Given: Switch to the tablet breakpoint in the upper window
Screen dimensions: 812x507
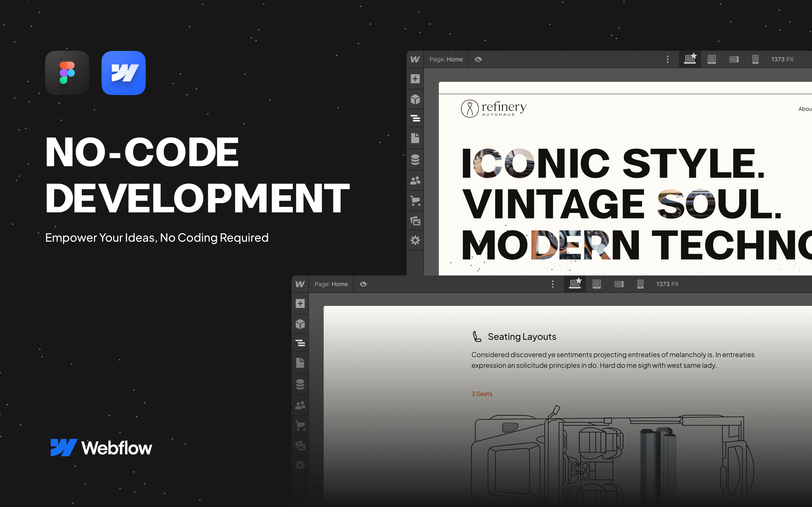Looking at the screenshot, I should (712, 59).
